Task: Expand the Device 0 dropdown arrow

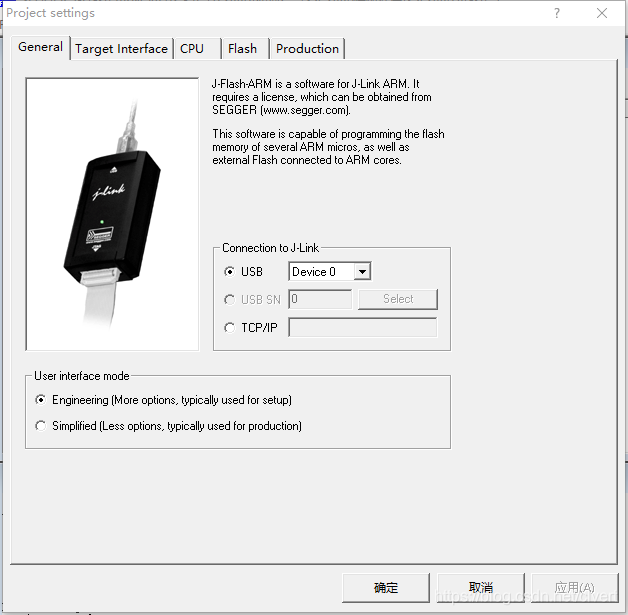Action: tap(362, 272)
